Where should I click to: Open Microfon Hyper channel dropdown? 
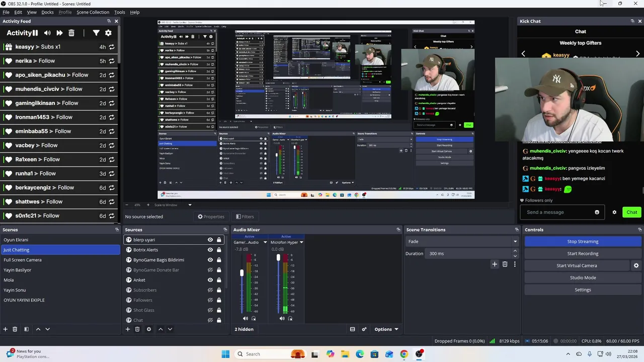pyautogui.click(x=301, y=242)
